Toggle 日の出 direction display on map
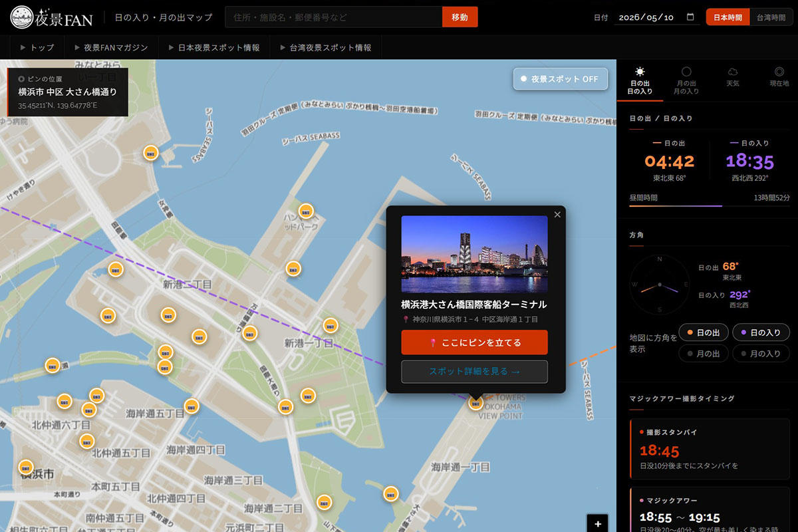Image resolution: width=798 pixels, height=532 pixels. click(x=704, y=332)
